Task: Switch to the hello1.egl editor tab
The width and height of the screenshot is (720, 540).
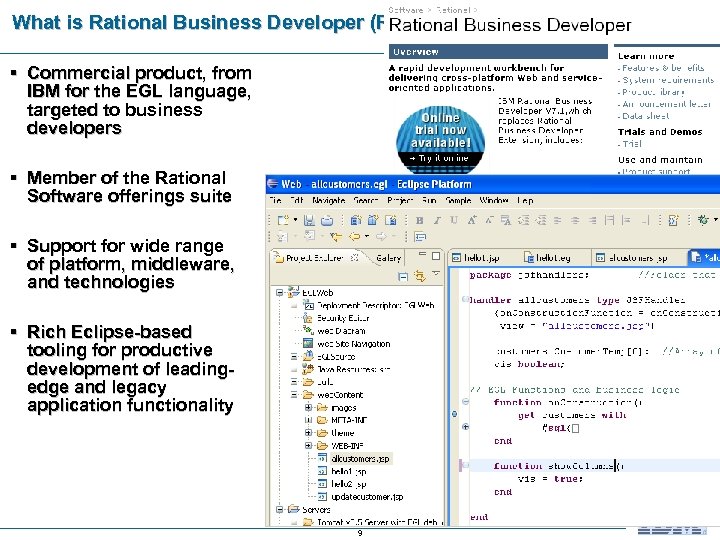Action: pos(548,258)
